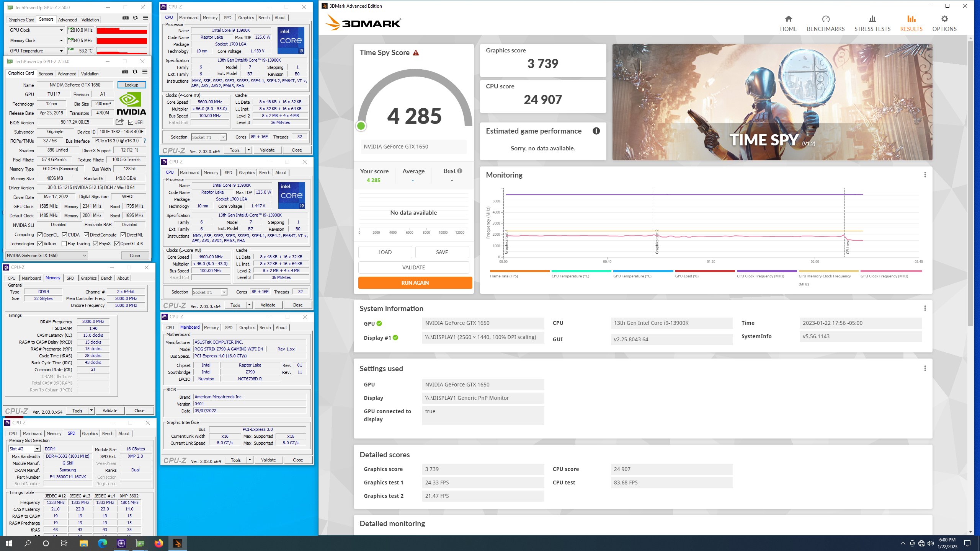980x551 pixels.
Task: Click the RUN AGAIN button
Action: pos(415,283)
